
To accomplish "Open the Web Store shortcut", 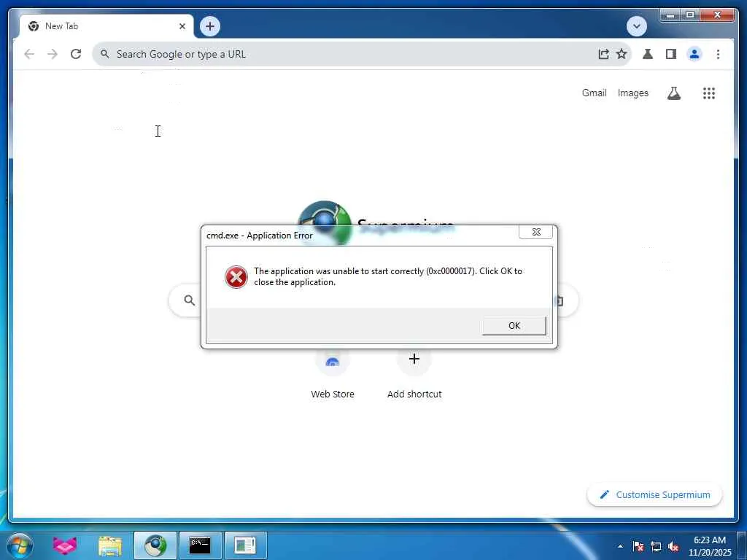I will tap(333, 374).
